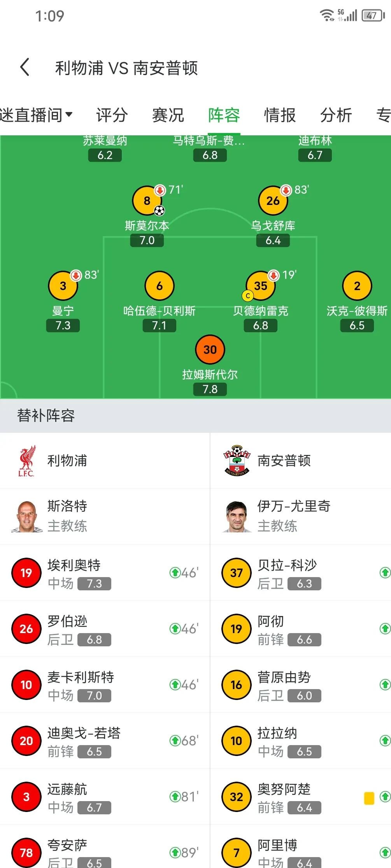Switch to the 评分 tab
Viewport: 391px width, 868px height.
click(x=112, y=115)
